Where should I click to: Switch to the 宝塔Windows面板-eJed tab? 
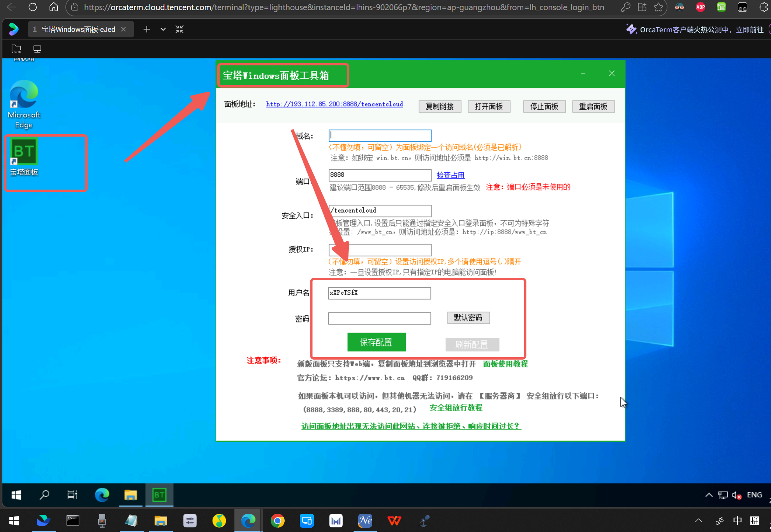[78, 29]
